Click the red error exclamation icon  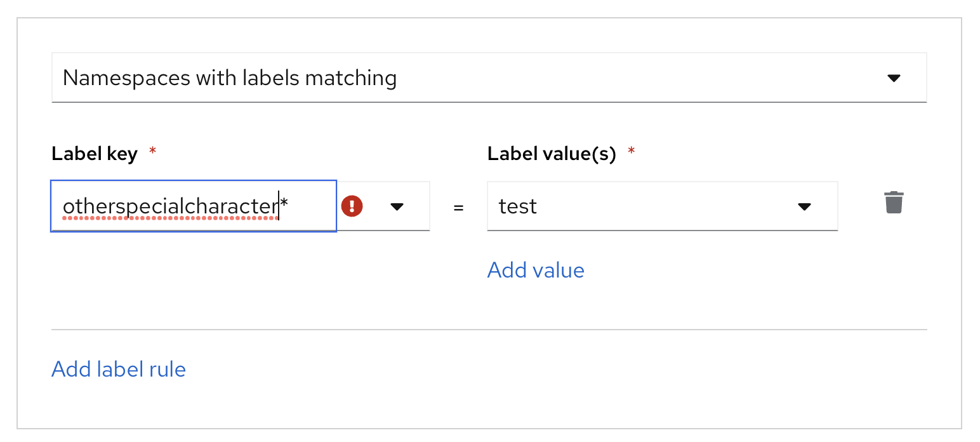pyautogui.click(x=352, y=206)
